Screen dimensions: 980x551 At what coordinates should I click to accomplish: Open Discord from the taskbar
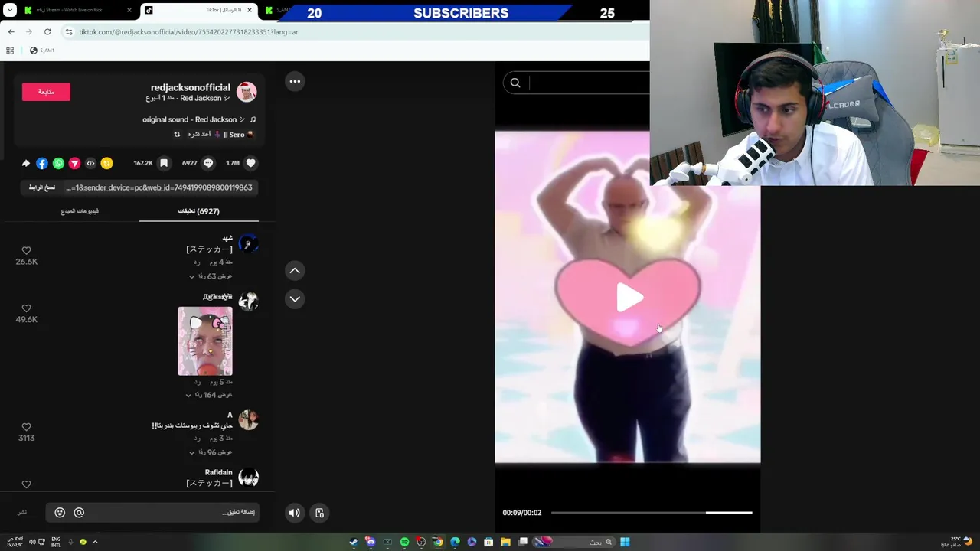pyautogui.click(x=371, y=542)
